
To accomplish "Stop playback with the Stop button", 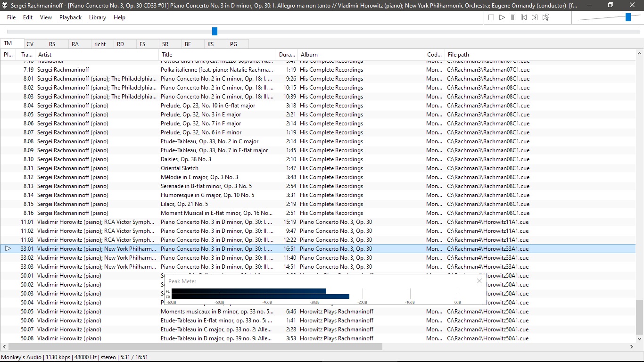I will [x=491, y=17].
